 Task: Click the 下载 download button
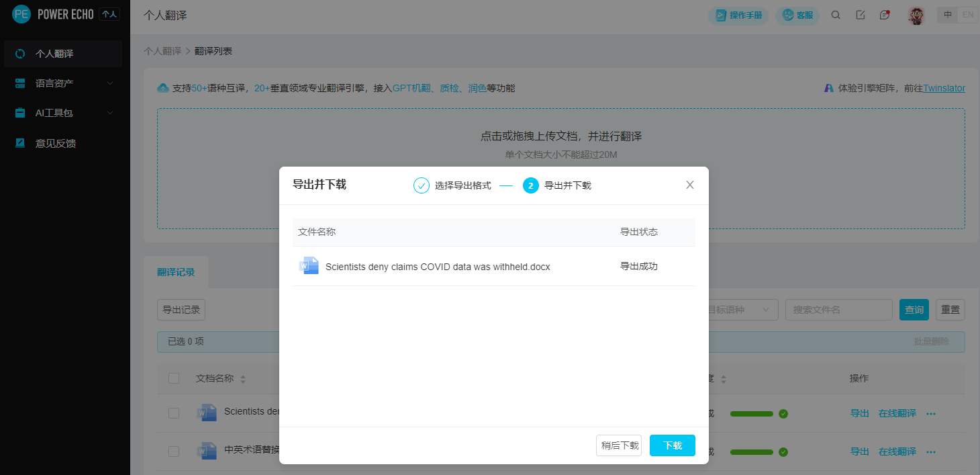(x=672, y=445)
